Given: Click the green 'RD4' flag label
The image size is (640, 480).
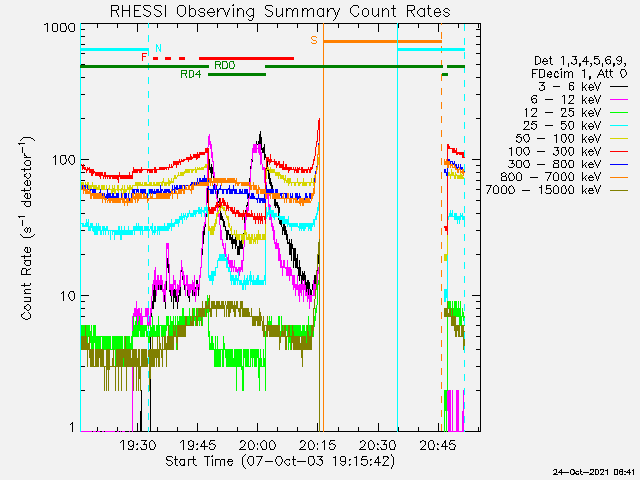Looking at the screenshot, I should click(191, 74).
